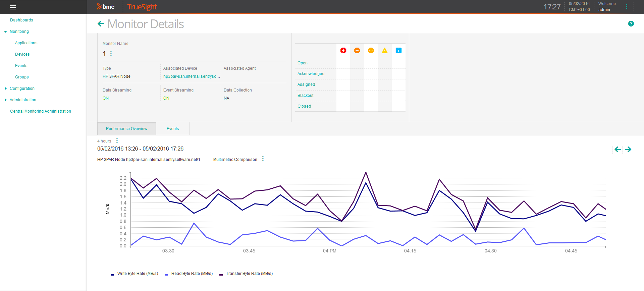Screen dimensions: 644x291
Task: Switch to Performance Overview tab
Action: (x=126, y=129)
